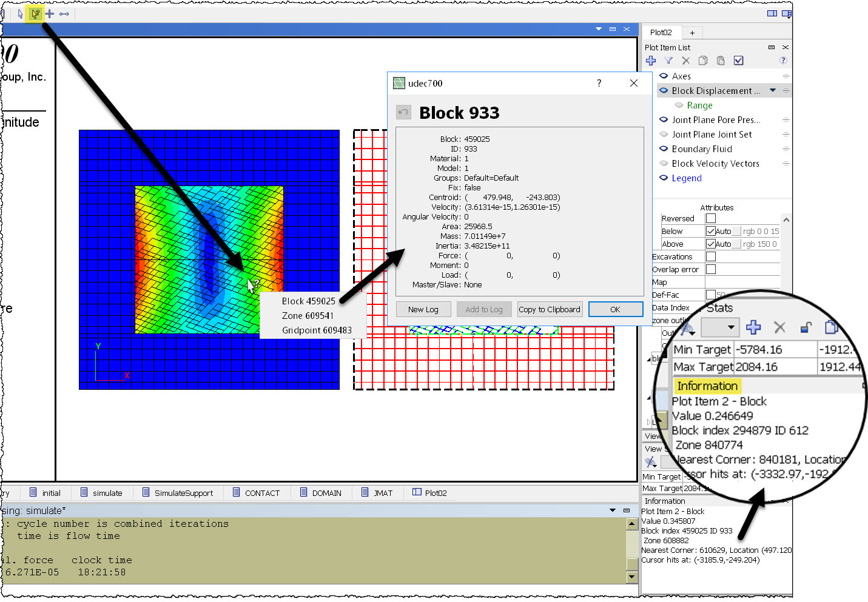868x602 pixels.
Task: Hide the Joint Plane Pore Pressure item
Action: (x=664, y=120)
